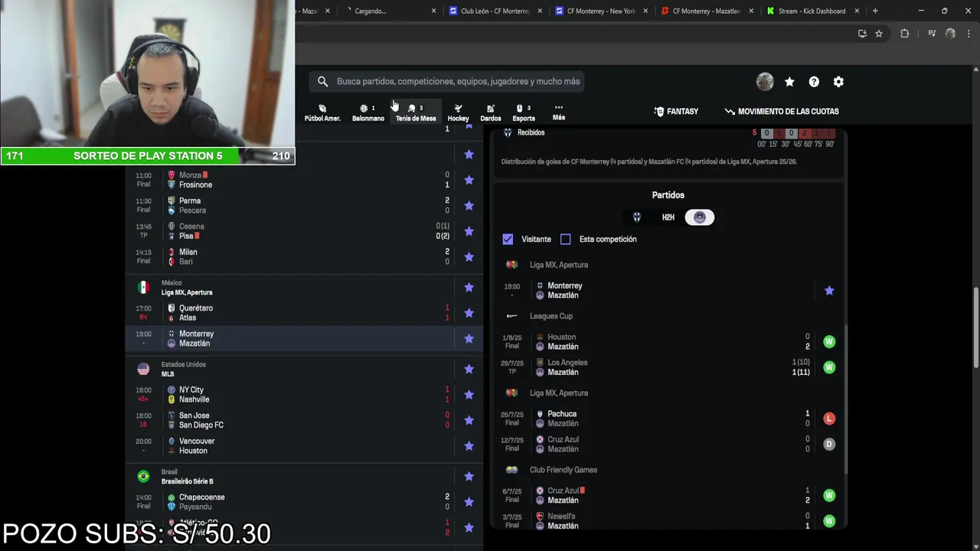Click the W badge for Newell's vs Mazatlán
Viewport: 980px width, 551px height.
[829, 521]
